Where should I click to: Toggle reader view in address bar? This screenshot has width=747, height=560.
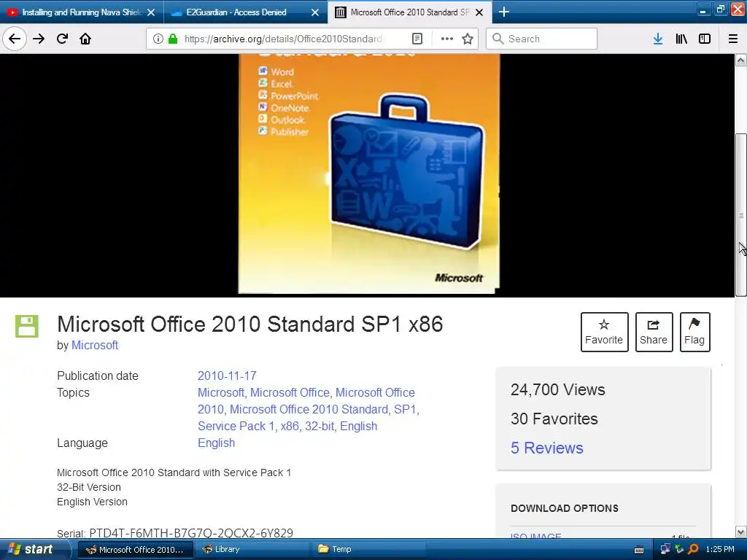[x=417, y=39]
